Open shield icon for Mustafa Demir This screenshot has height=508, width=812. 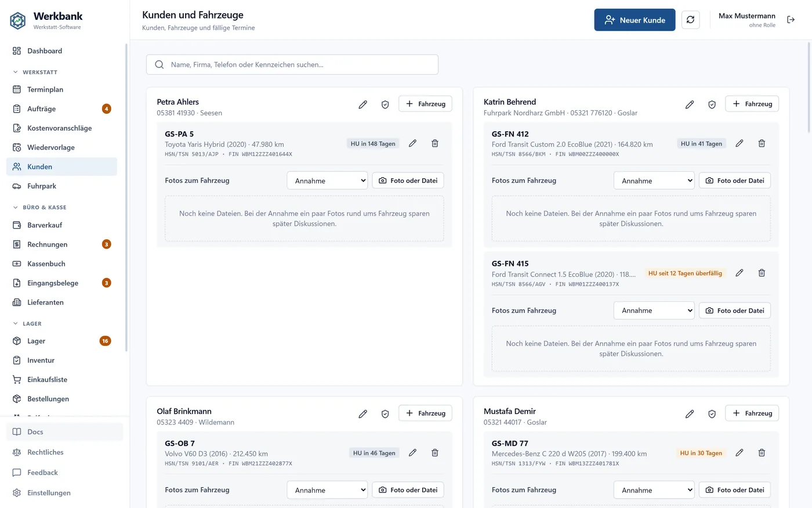click(712, 414)
